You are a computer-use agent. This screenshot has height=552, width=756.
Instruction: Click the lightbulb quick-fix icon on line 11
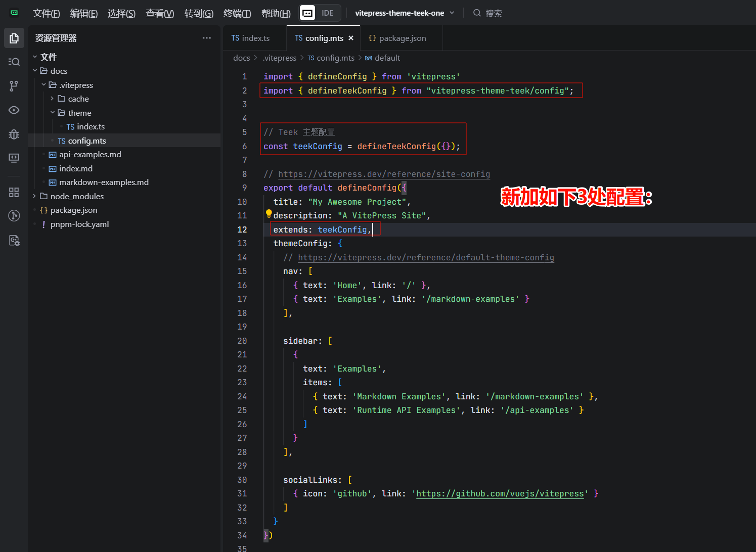pos(269,214)
